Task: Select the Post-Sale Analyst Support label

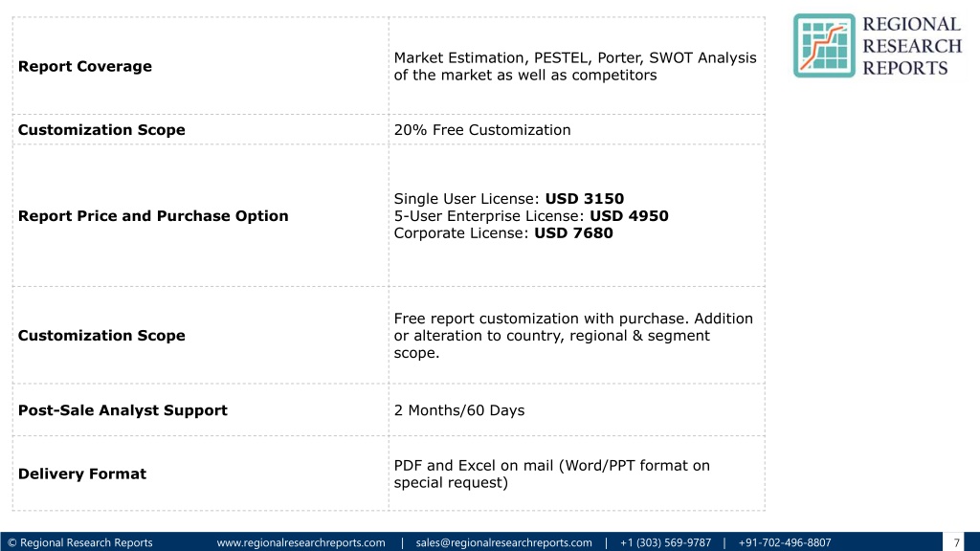Action: click(x=122, y=410)
